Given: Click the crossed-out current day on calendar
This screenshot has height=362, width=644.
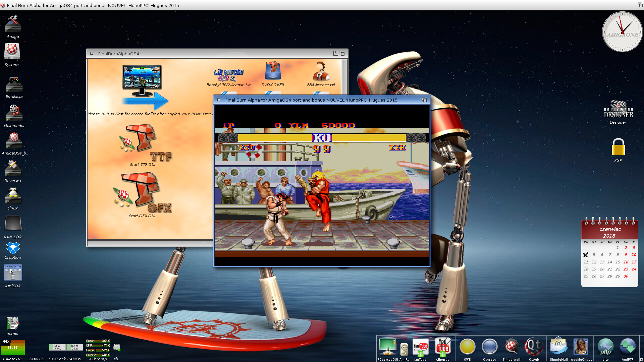Looking at the screenshot, I should pyautogui.click(x=586, y=255).
